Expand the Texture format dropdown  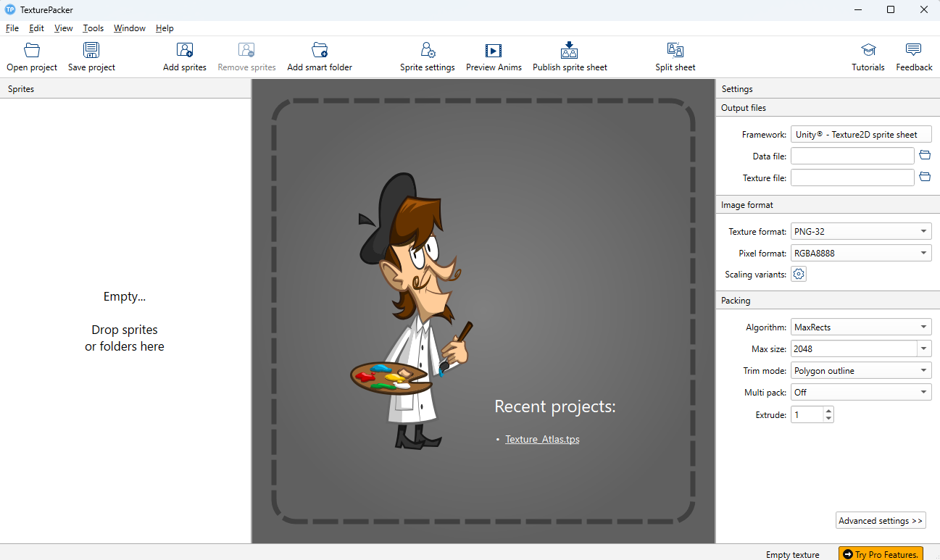861,232
